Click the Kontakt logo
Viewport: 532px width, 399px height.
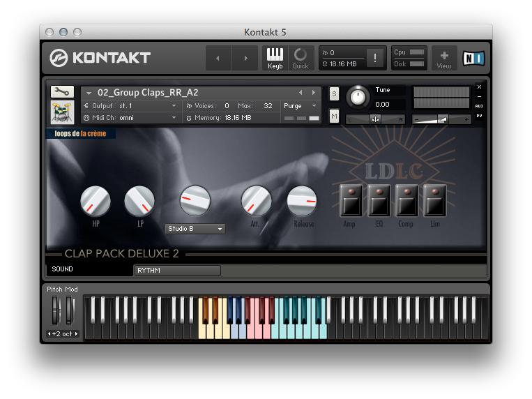point(100,58)
